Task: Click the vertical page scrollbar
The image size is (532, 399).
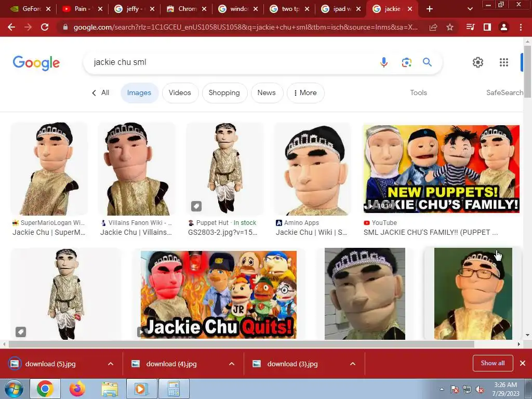Action: (x=527, y=71)
